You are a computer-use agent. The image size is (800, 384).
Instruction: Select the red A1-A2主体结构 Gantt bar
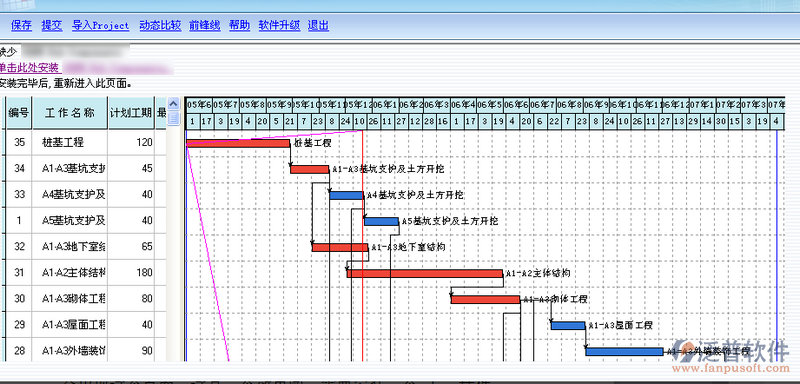425,273
